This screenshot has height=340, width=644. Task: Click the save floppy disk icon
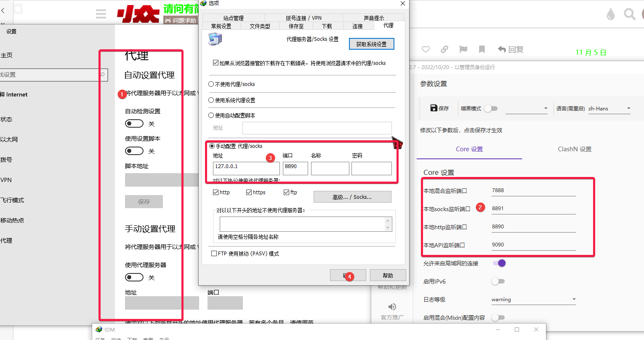point(434,108)
